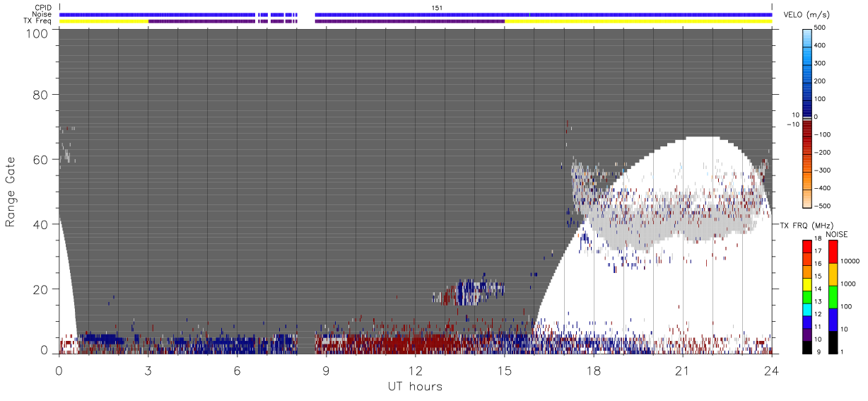Select the 9 tick on UT hours axis
This screenshot has height=401, width=868.
[x=326, y=371]
